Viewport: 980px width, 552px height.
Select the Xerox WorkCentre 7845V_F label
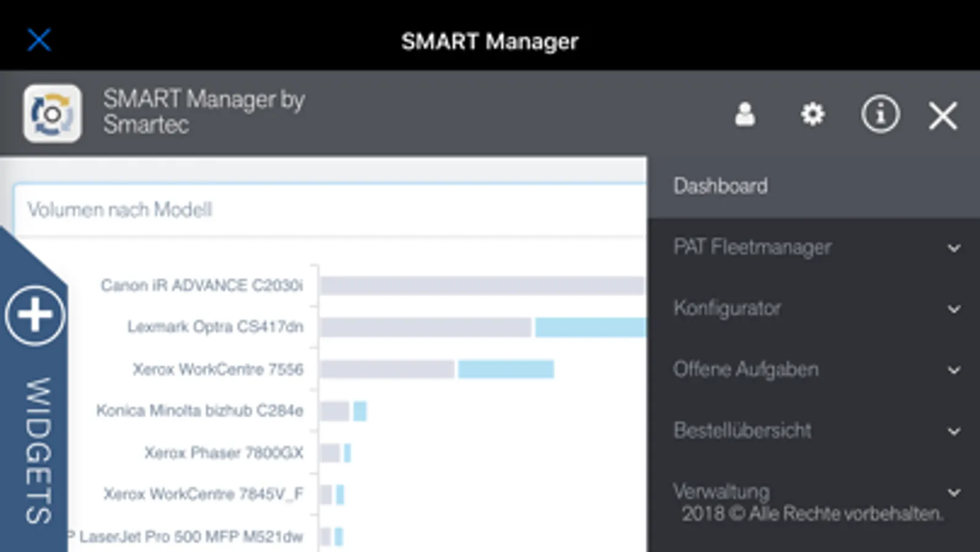pyautogui.click(x=203, y=494)
